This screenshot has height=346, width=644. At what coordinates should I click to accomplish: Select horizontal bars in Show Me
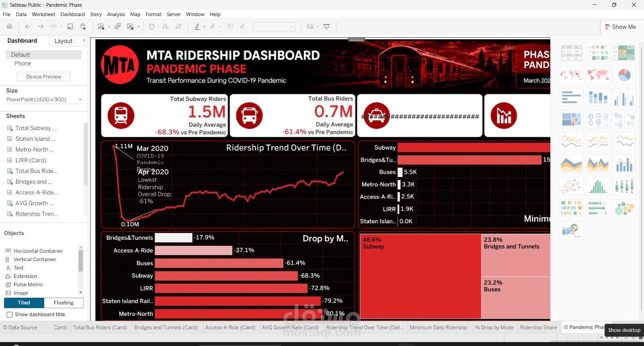point(571,97)
